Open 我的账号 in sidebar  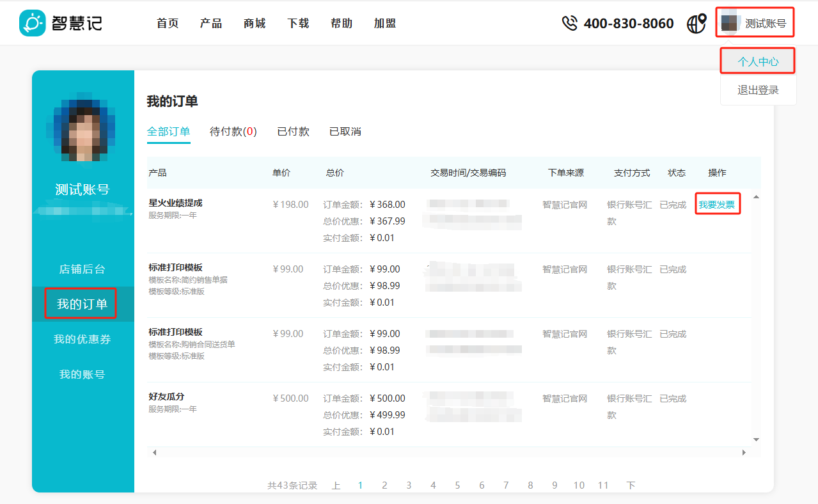coord(83,375)
